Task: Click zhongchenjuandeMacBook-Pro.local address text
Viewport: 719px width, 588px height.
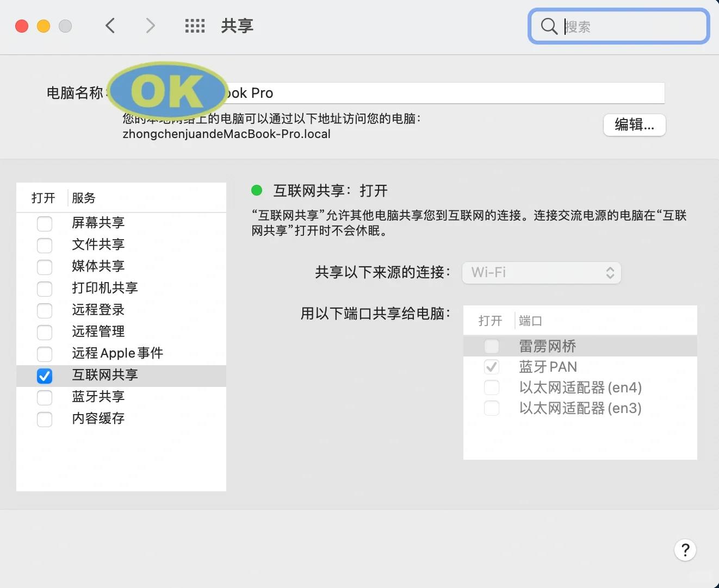Action: pyautogui.click(x=227, y=134)
